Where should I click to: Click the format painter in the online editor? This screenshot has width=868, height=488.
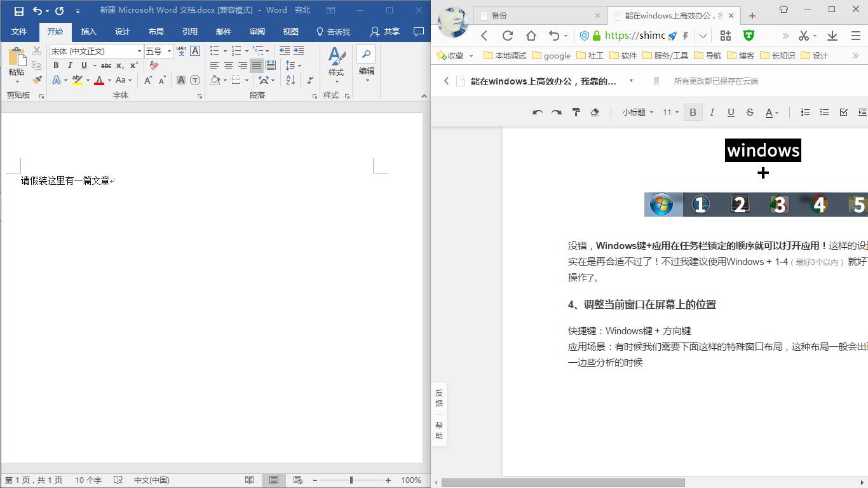click(x=576, y=112)
